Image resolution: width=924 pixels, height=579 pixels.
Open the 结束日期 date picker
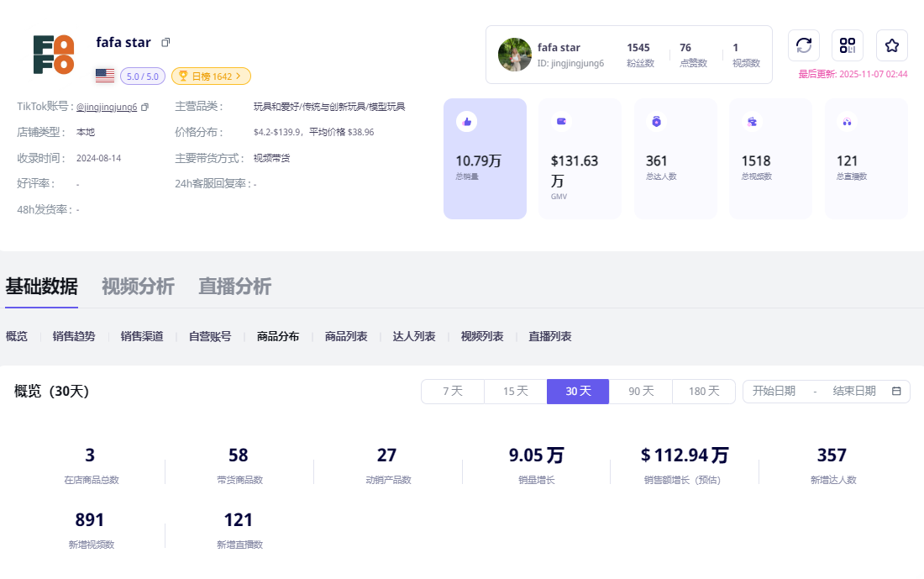click(x=853, y=392)
